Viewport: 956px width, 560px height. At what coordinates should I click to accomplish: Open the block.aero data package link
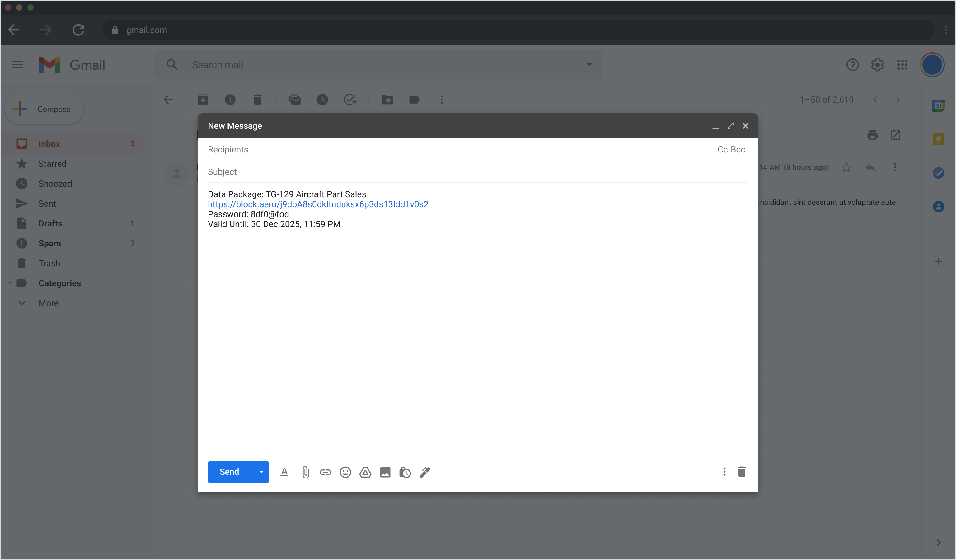[x=318, y=204]
